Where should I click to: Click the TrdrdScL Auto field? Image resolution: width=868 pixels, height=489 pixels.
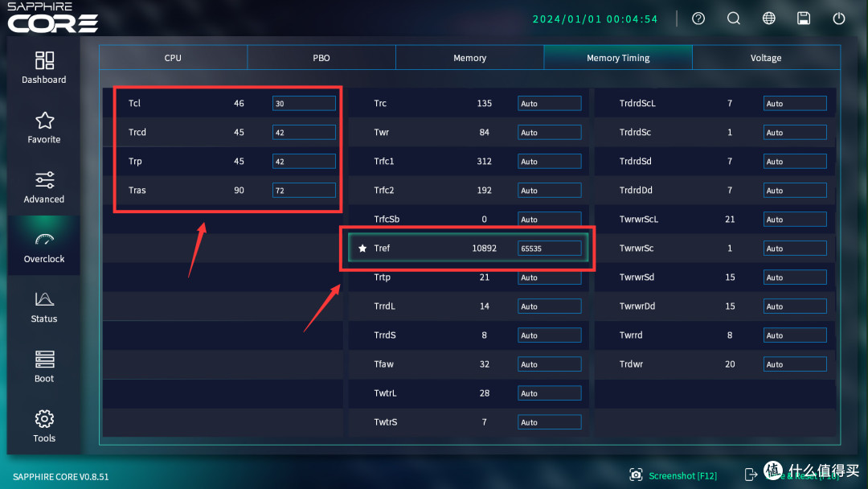tap(795, 104)
